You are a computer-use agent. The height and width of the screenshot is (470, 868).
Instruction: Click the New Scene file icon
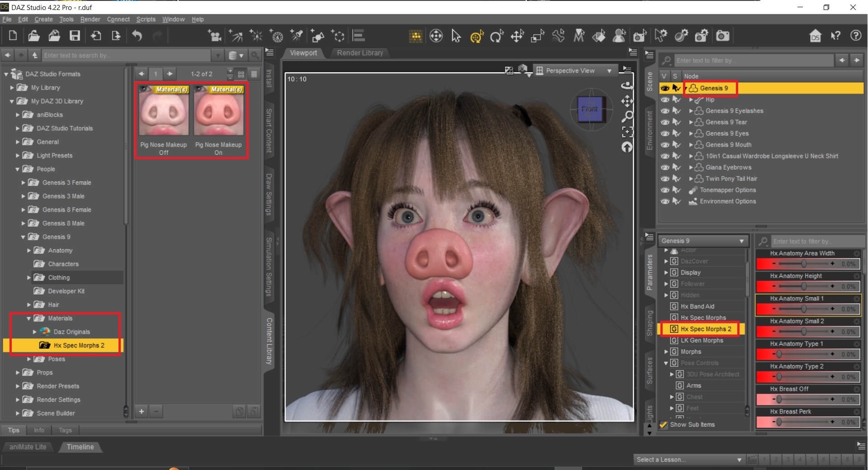point(13,36)
